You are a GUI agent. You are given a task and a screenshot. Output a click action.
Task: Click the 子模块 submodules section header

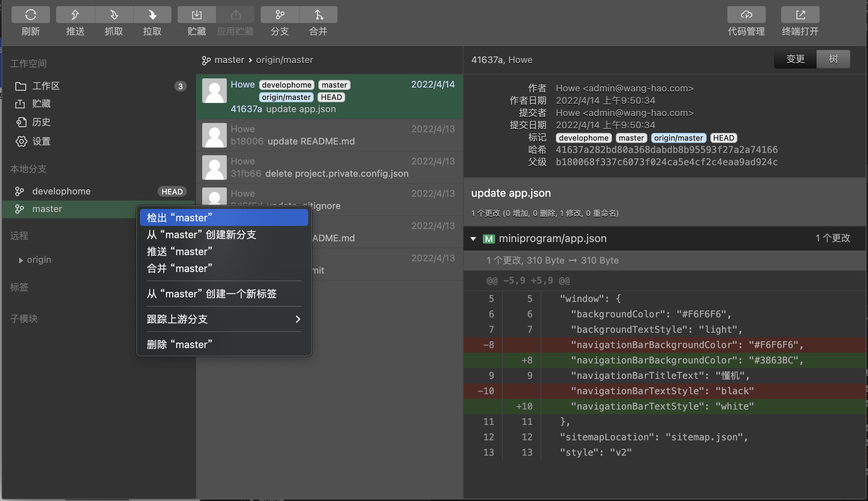click(24, 319)
